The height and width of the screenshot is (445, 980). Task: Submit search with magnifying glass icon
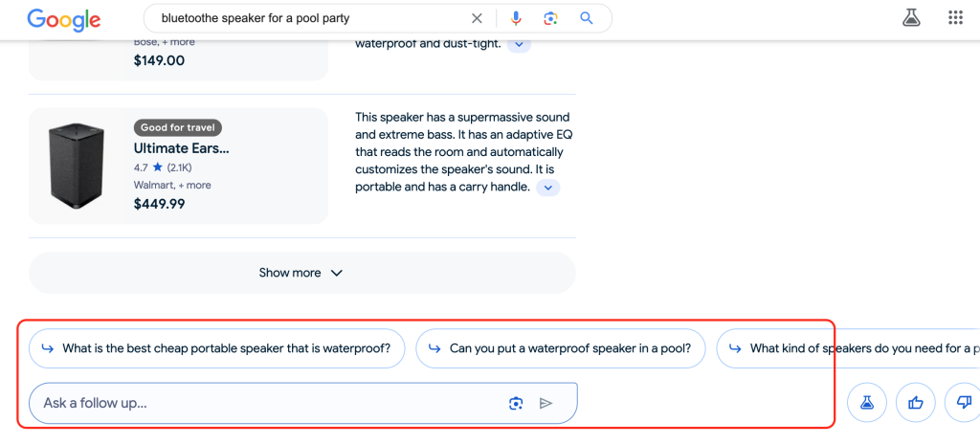pos(587,18)
